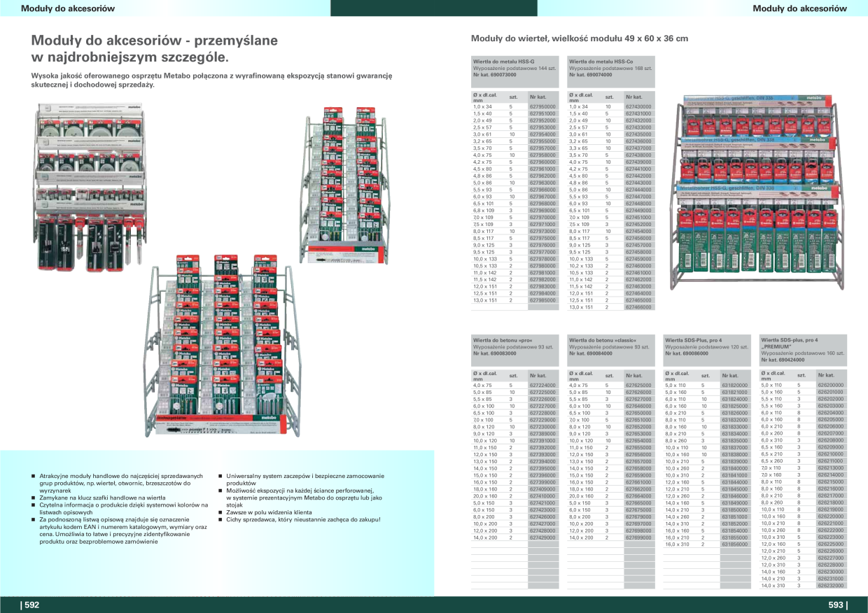Select the tall green blister-pack rack photo
The height and width of the screenshot is (613, 868).
click(x=345, y=187)
